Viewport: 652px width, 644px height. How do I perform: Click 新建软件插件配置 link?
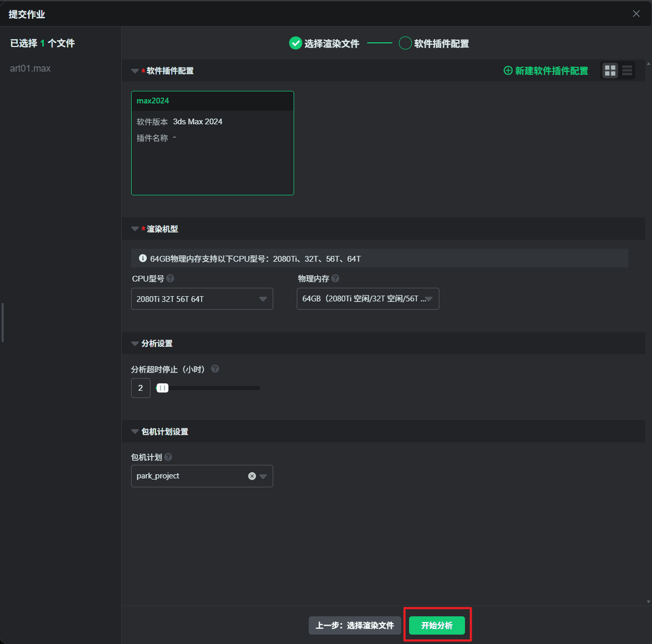click(x=546, y=71)
